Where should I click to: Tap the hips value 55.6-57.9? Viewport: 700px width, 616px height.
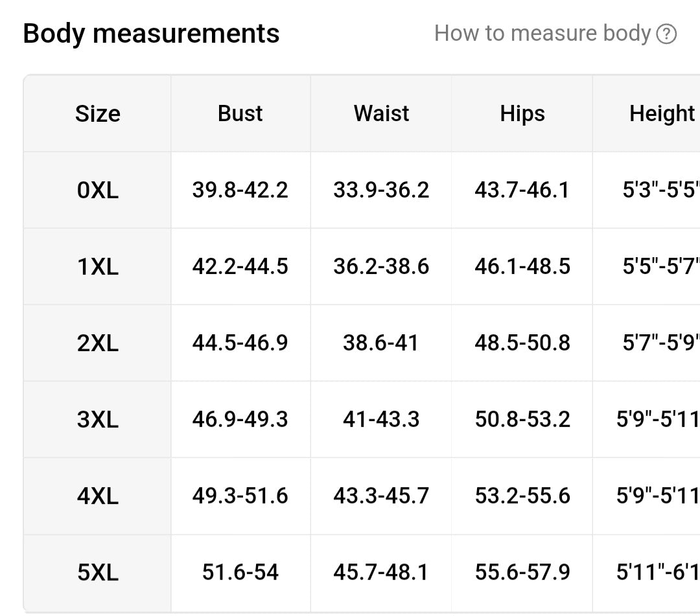[522, 573]
